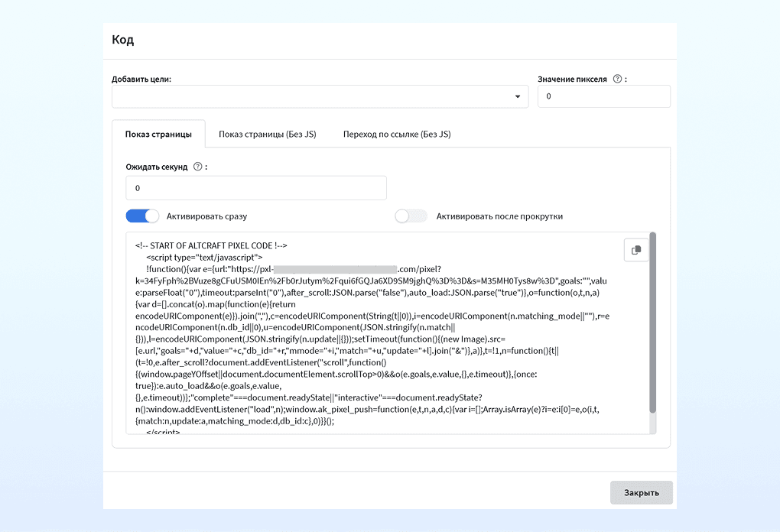The width and height of the screenshot is (780, 532).
Task: Click the Код dialog heading
Action: click(x=123, y=40)
